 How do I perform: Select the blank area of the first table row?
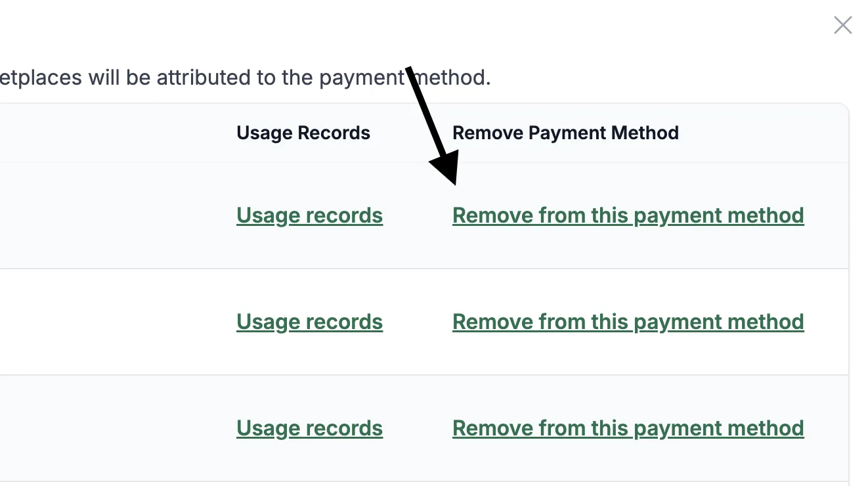pyautogui.click(x=112, y=215)
